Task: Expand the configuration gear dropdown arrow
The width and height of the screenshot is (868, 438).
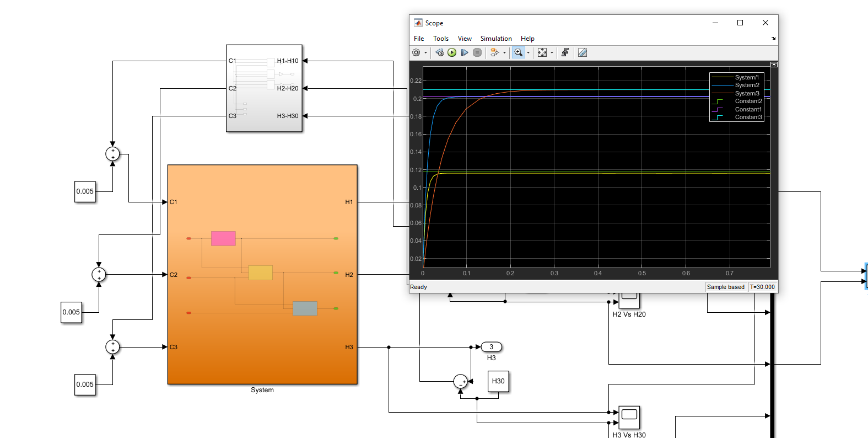Action: [x=425, y=53]
